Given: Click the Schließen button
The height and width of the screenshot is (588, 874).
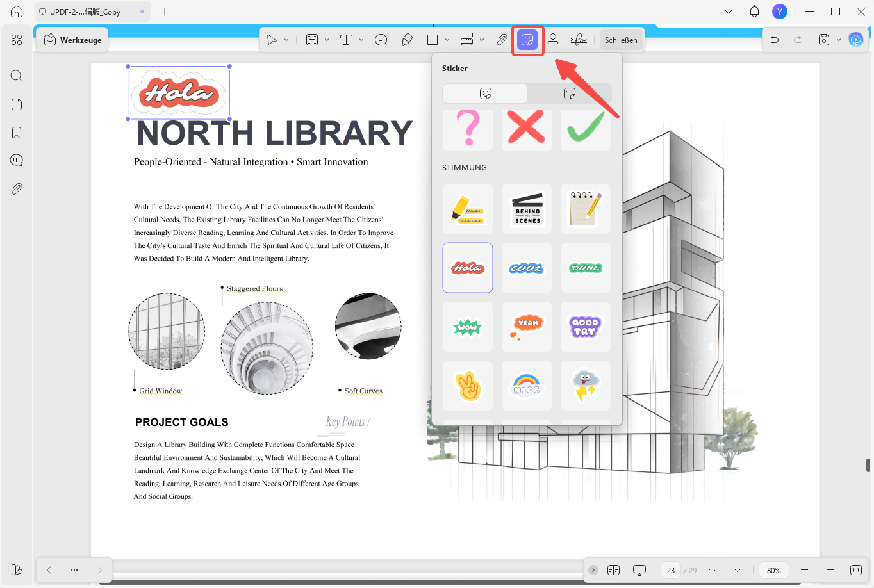Looking at the screenshot, I should tap(621, 40).
